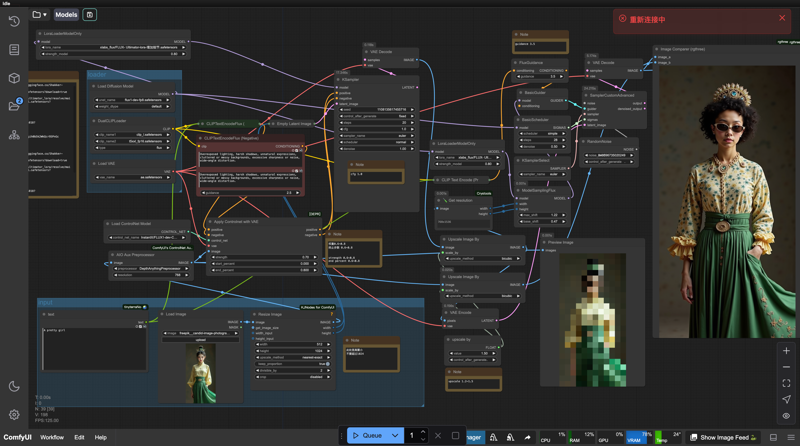Open the Help menu

[x=101, y=437]
